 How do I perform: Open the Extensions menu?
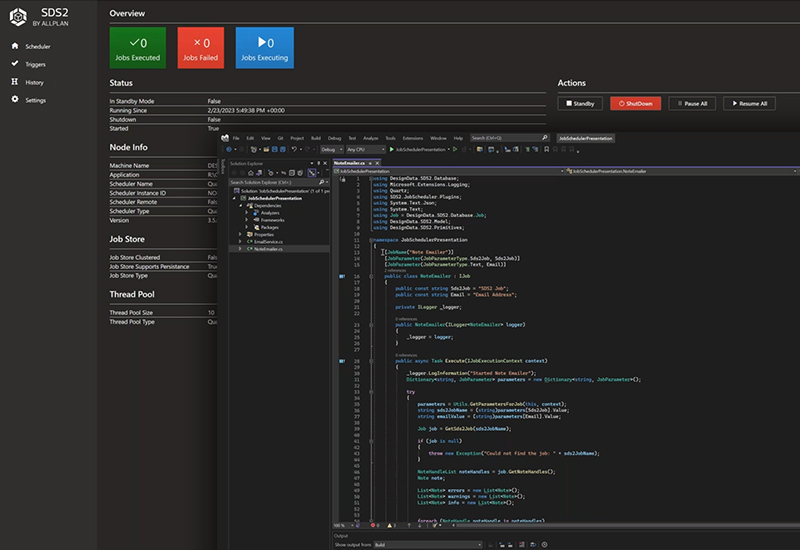pyautogui.click(x=413, y=138)
